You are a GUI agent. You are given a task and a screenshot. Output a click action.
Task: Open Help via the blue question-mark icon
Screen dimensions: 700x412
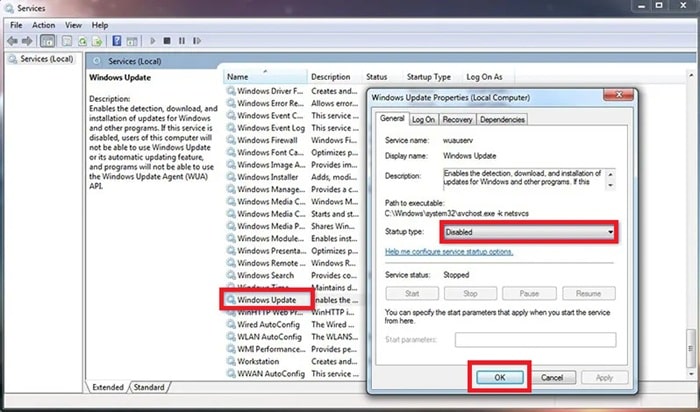pyautogui.click(x=117, y=41)
